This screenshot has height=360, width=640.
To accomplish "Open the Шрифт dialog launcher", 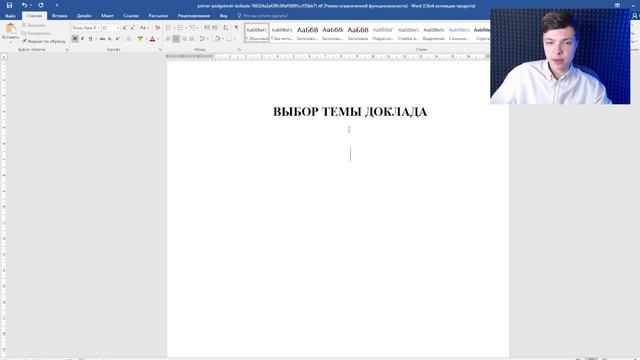I will 160,50.
